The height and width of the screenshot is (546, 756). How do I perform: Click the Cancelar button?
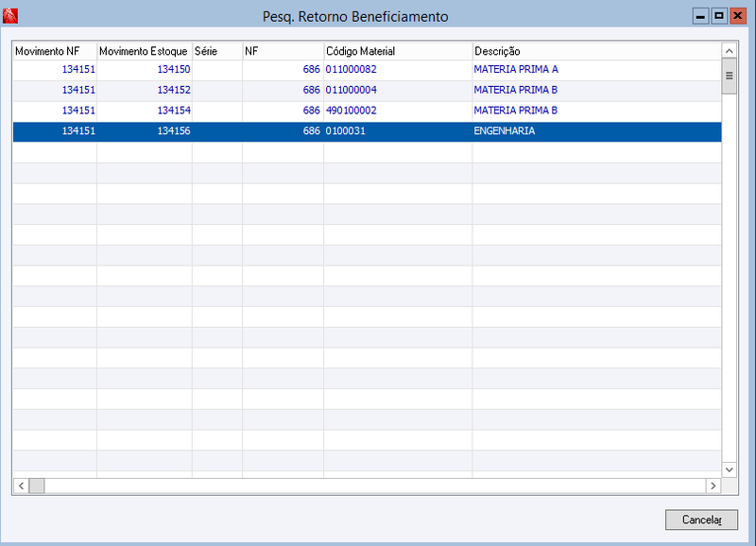[x=701, y=520]
